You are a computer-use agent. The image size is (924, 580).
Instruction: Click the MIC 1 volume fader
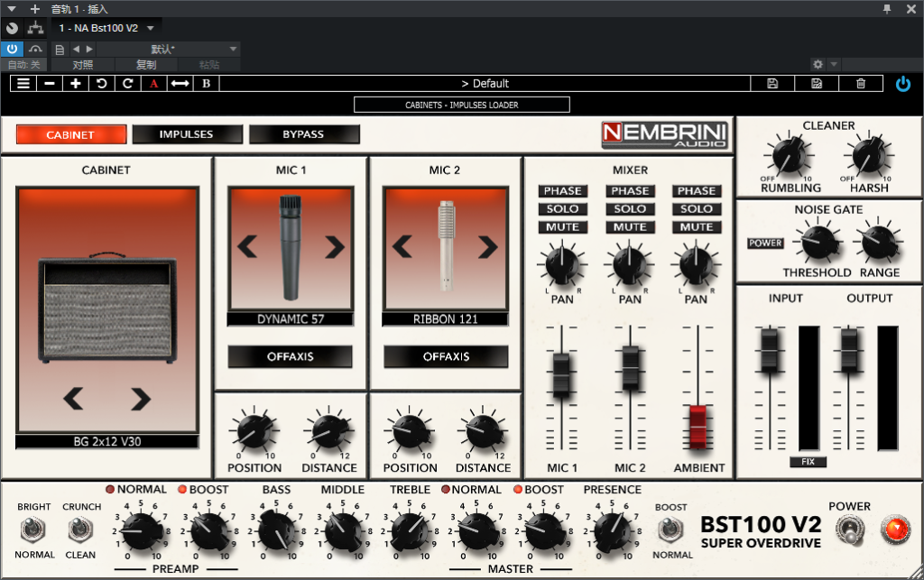[x=561, y=373]
